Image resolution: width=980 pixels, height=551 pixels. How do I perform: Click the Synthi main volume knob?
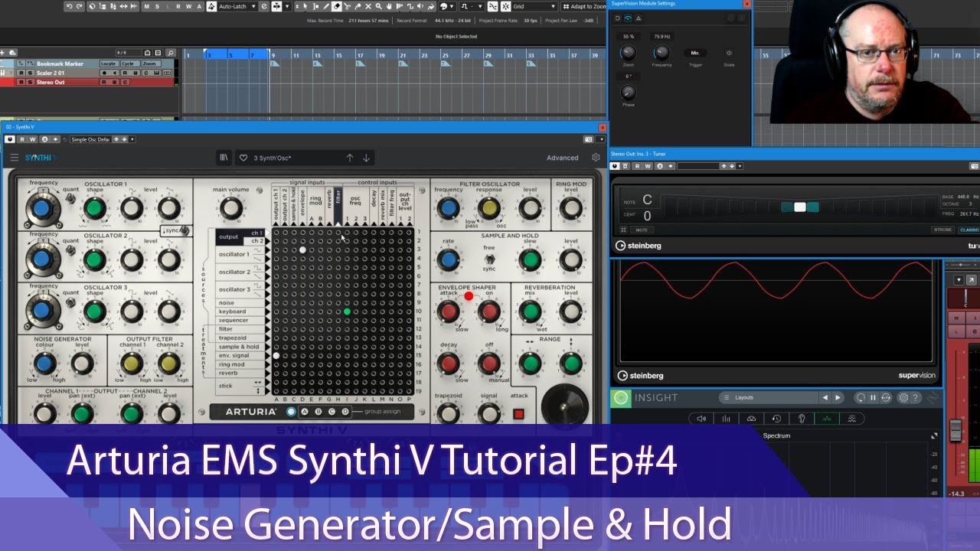click(230, 207)
